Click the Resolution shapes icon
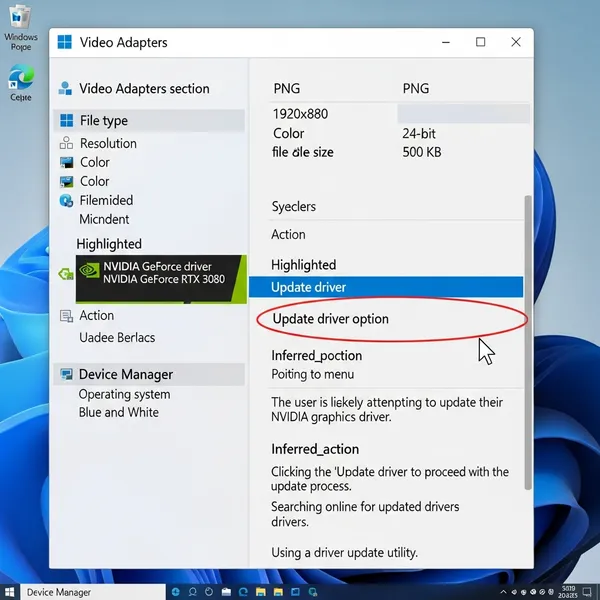This screenshot has width=600, height=600. click(x=66, y=143)
